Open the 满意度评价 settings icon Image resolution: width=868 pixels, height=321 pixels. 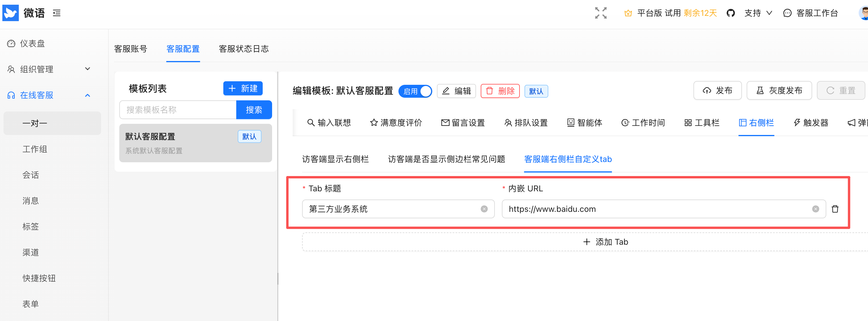(x=374, y=122)
